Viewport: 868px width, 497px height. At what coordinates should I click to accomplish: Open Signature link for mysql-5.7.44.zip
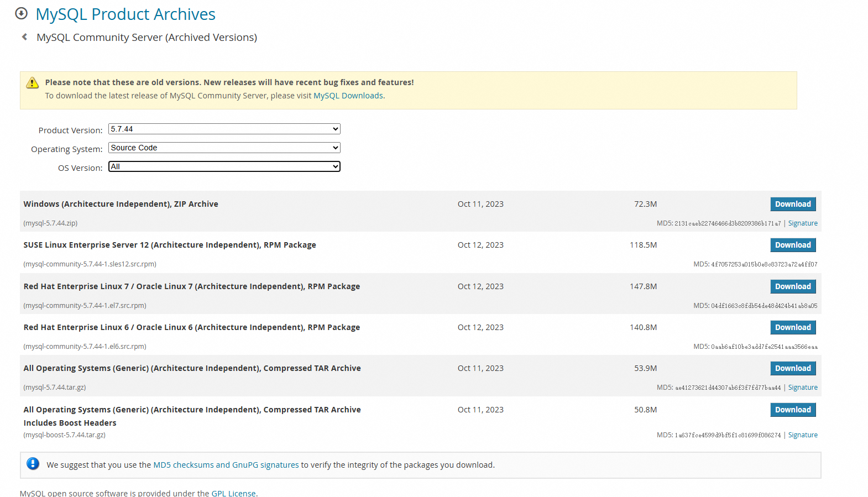(x=803, y=223)
